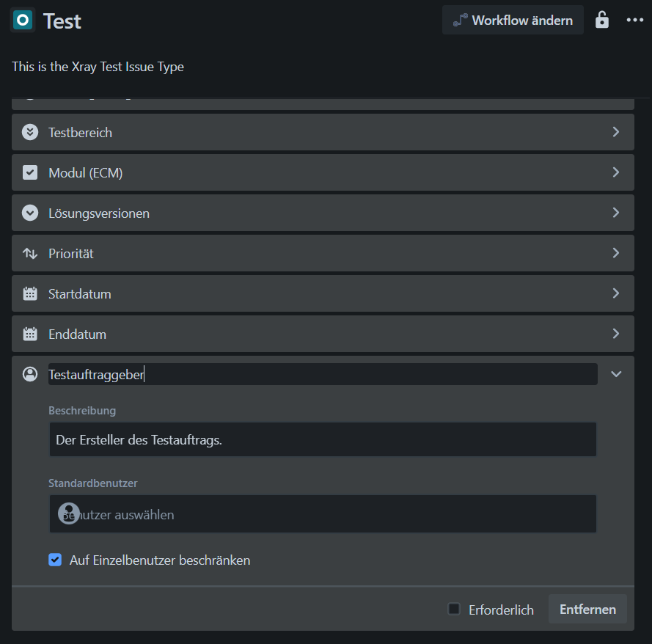The height and width of the screenshot is (644, 652).
Task: Click the calendar icon on the Startdatum row
Action: (29, 293)
